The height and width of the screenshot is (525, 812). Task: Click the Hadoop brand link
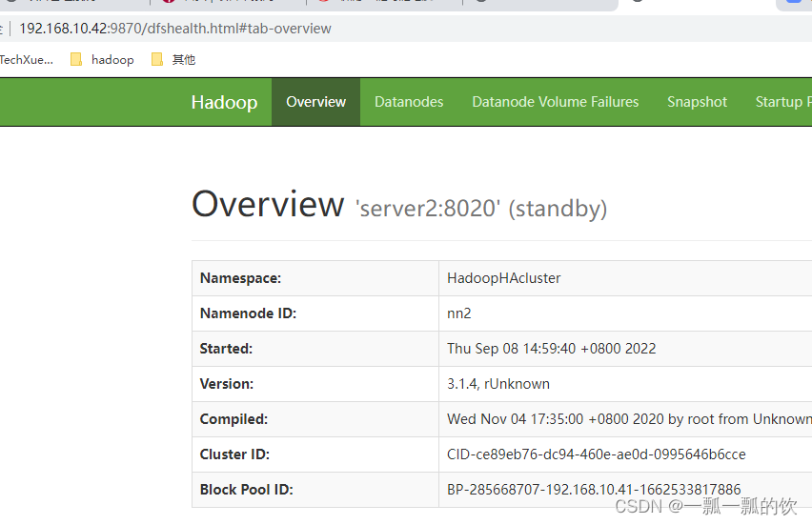coord(224,102)
